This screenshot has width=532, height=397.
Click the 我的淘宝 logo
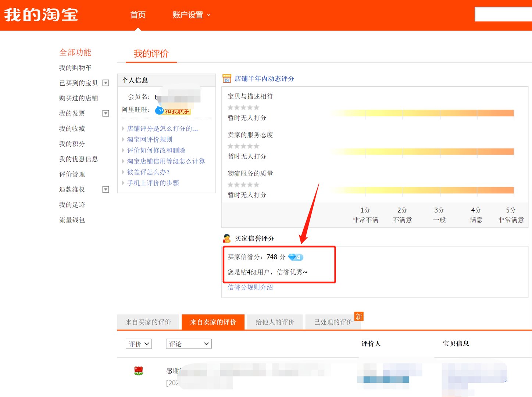[40, 15]
